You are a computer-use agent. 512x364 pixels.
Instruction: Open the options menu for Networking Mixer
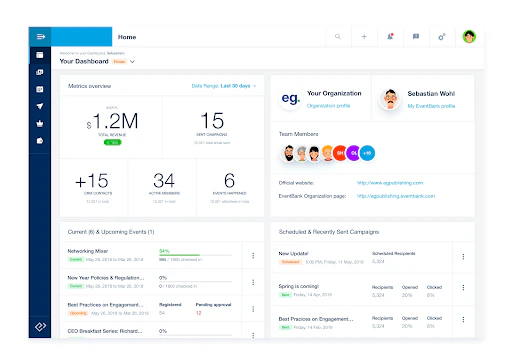(x=253, y=256)
